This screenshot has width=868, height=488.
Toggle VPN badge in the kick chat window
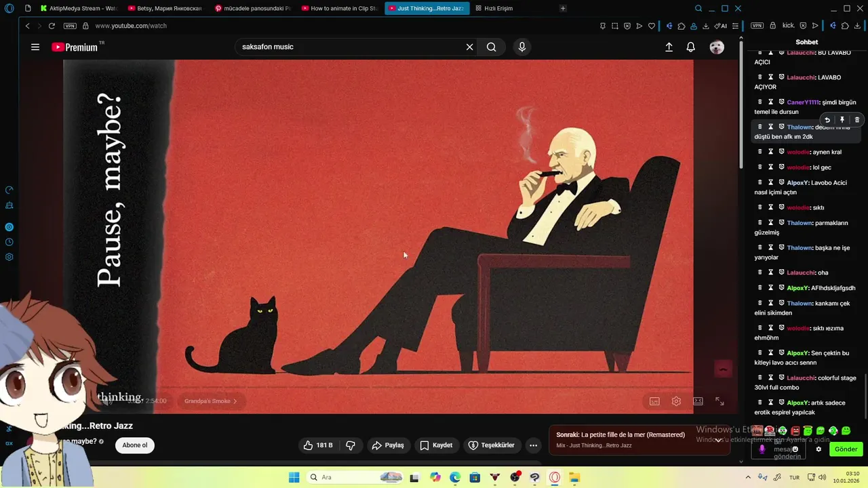pos(757,26)
